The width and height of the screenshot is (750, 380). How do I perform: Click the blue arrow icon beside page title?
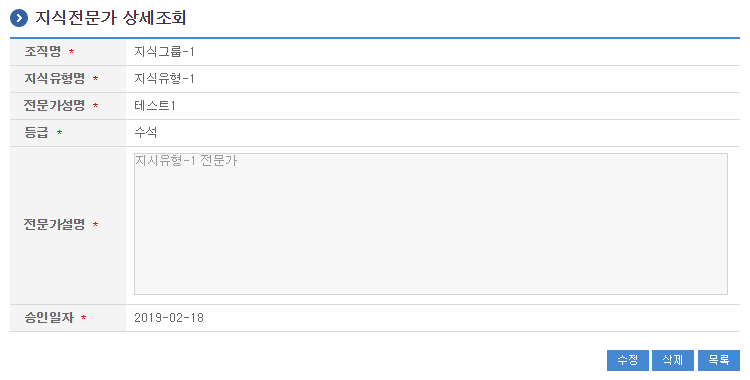click(x=19, y=18)
